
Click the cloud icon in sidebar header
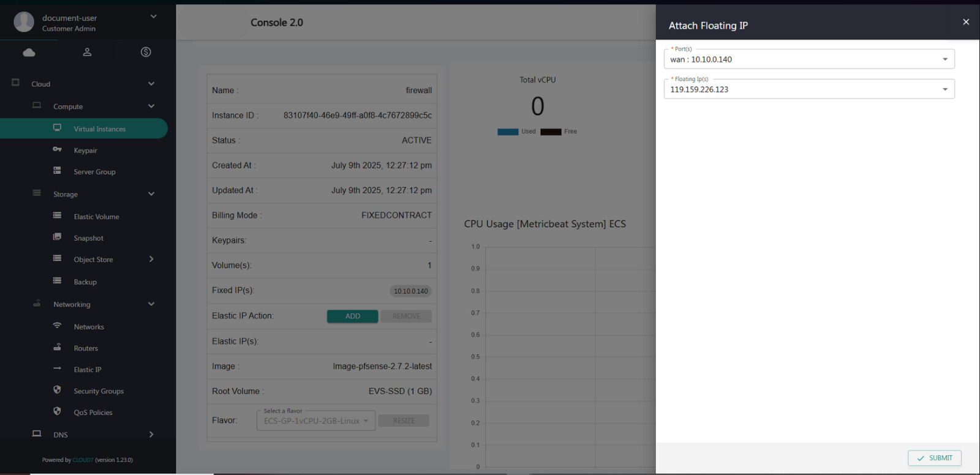pos(29,53)
